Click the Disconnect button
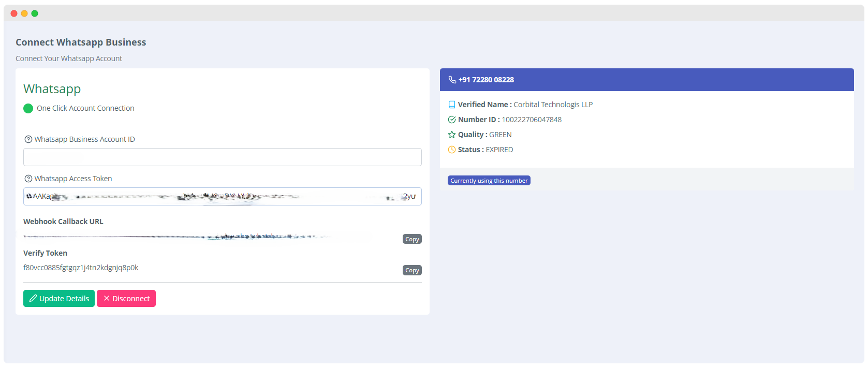The width and height of the screenshot is (868, 368). (126, 298)
